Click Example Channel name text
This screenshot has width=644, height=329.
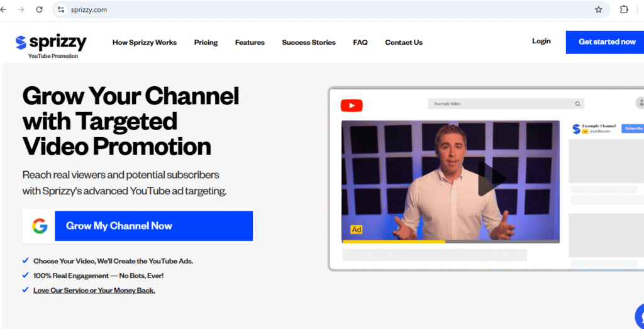click(599, 126)
